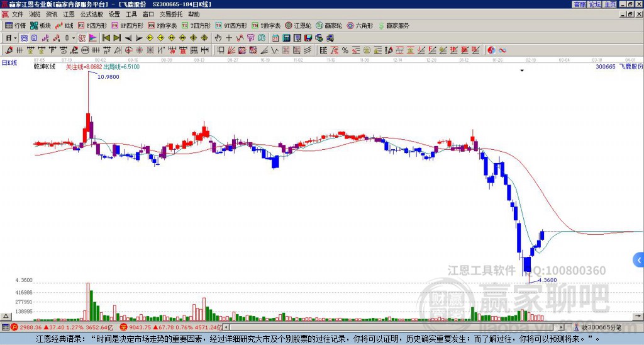Click the blue infinity wave icon
The width and height of the screenshot is (644, 345).
tap(502, 50)
